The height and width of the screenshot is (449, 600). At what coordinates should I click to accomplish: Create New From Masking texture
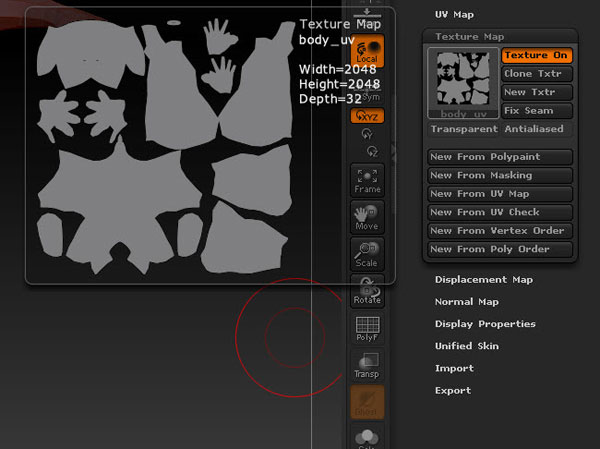tap(500, 175)
